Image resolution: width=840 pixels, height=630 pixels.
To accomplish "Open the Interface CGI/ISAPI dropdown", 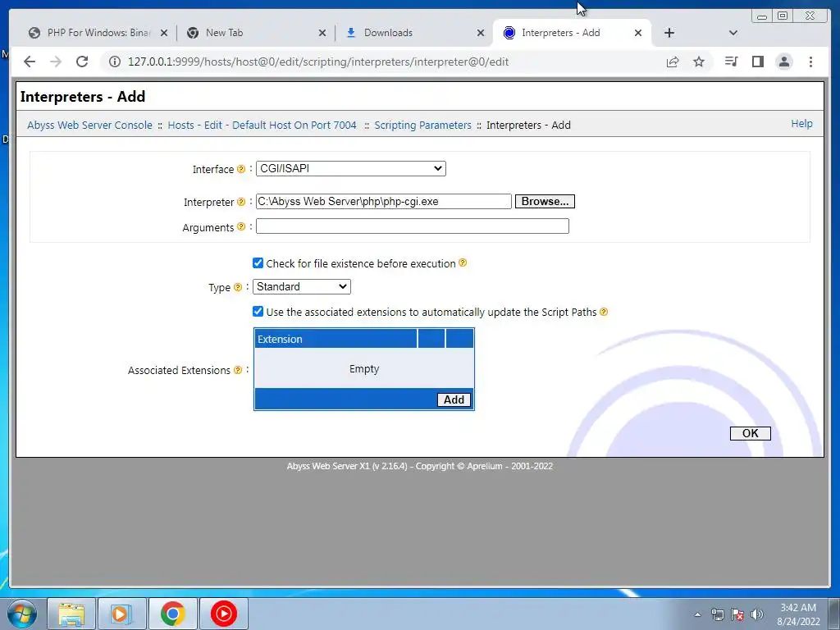I will [351, 168].
